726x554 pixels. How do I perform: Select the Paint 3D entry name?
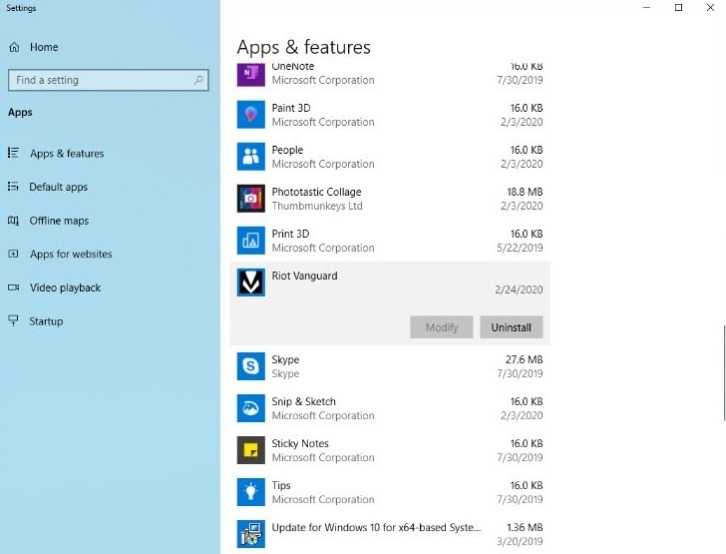(291, 108)
